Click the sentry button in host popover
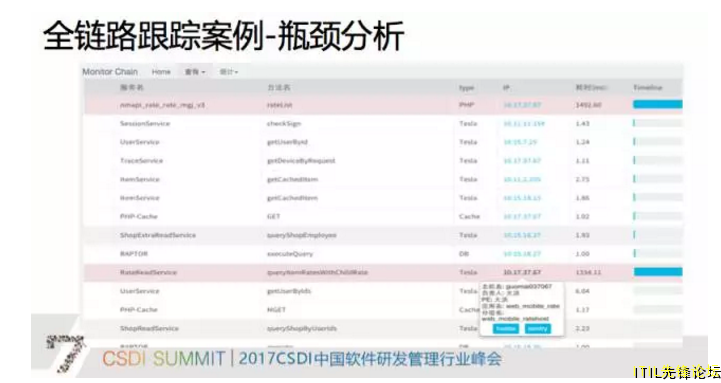The width and height of the screenshot is (721, 383). (538, 329)
